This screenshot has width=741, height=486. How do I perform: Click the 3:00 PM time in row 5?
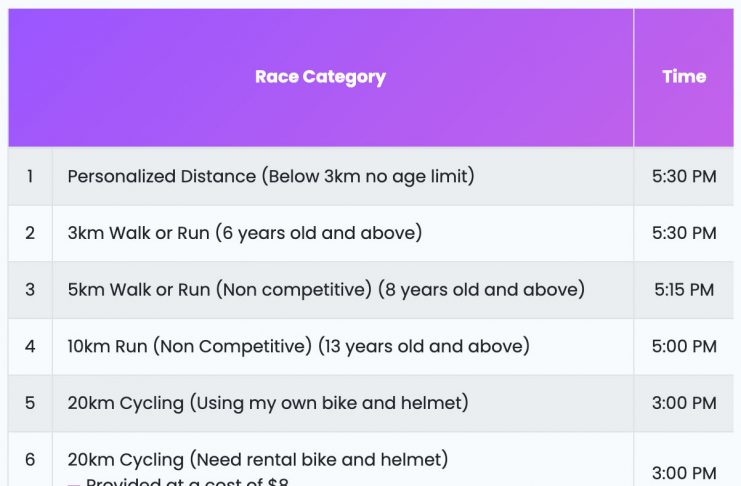point(684,403)
